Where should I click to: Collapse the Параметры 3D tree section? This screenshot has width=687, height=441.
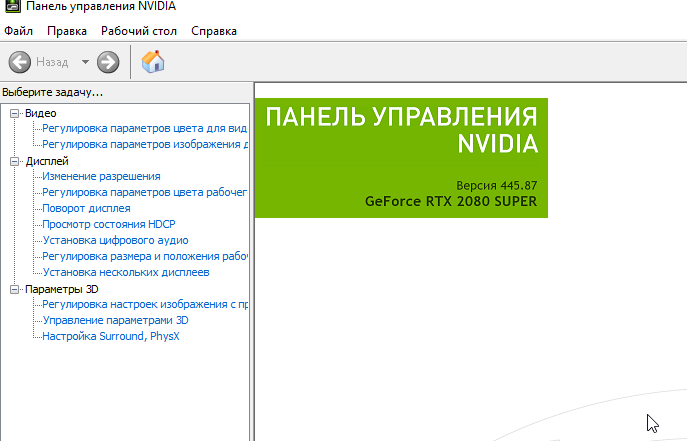(x=14, y=289)
